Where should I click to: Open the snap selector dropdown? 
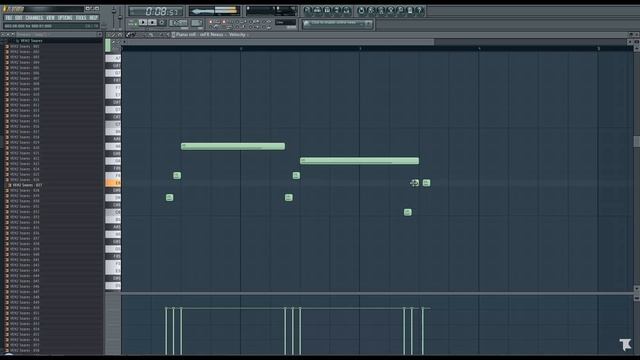[285, 22]
